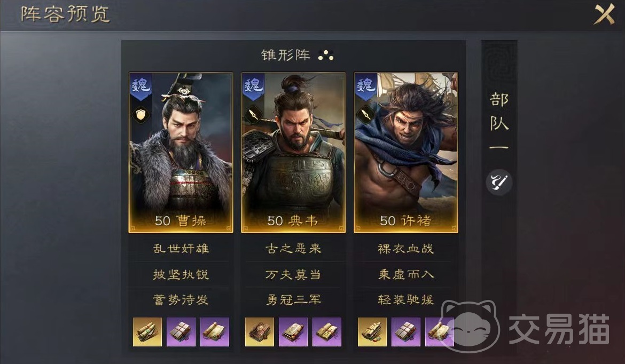Screen dimensions: 625x364
Task: Open the 曹操 general portrait card
Action: tap(181, 153)
